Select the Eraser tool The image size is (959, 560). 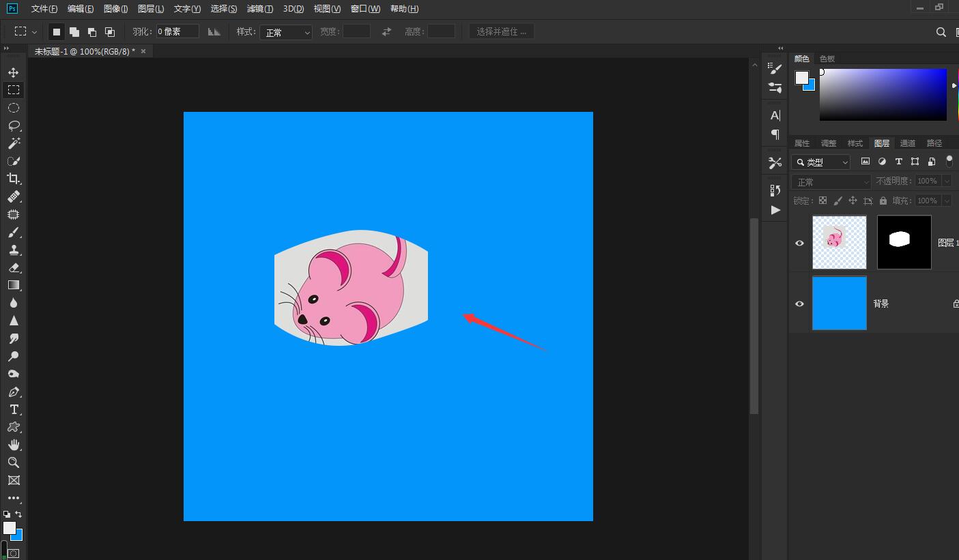click(14, 267)
